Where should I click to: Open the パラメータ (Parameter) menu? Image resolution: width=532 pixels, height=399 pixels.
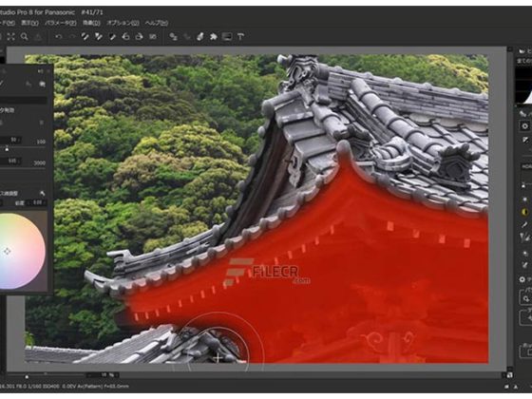61,23
